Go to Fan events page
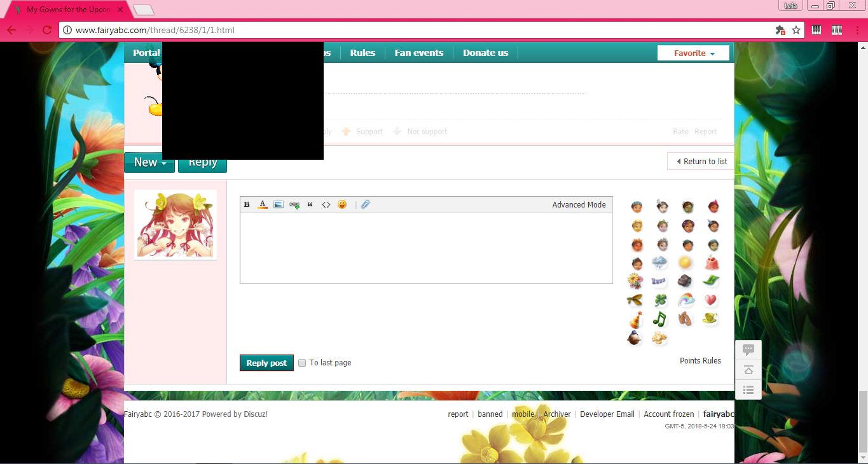This screenshot has width=868, height=464. pos(418,53)
